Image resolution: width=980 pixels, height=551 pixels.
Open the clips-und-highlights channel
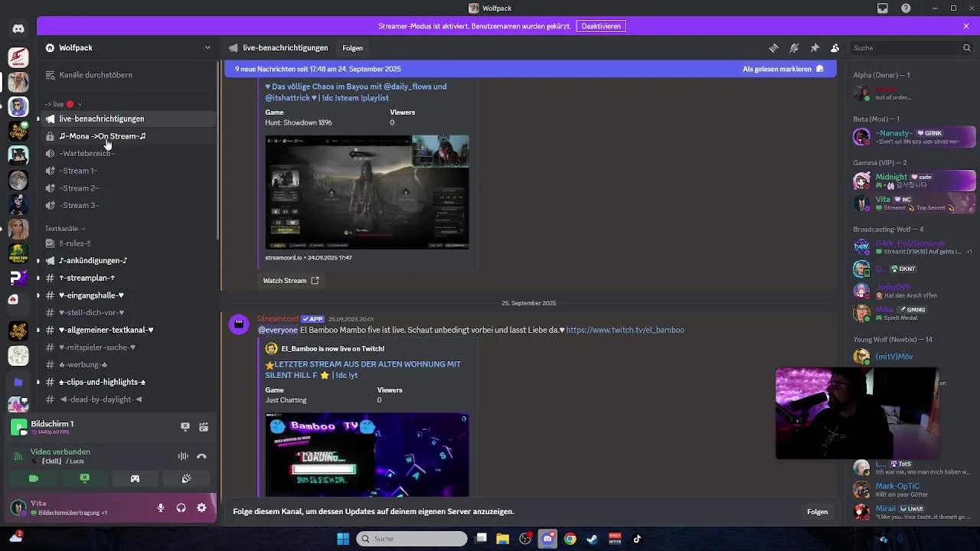click(x=128, y=382)
